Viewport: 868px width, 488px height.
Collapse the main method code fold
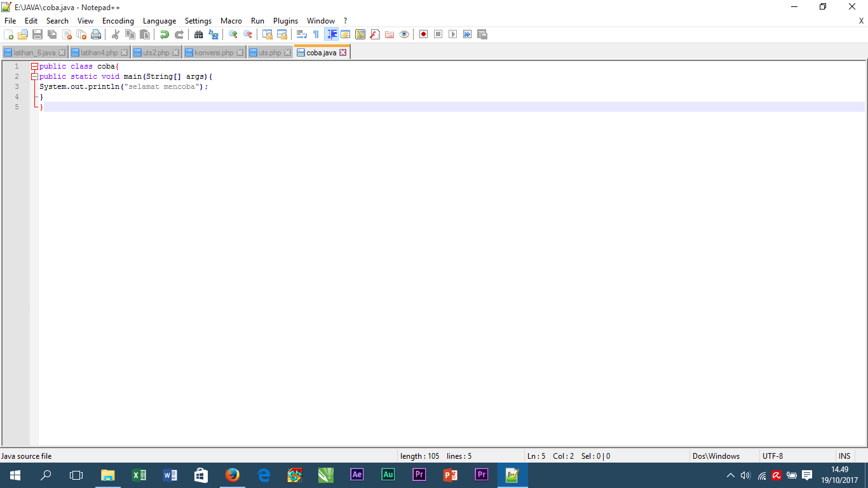[35, 76]
